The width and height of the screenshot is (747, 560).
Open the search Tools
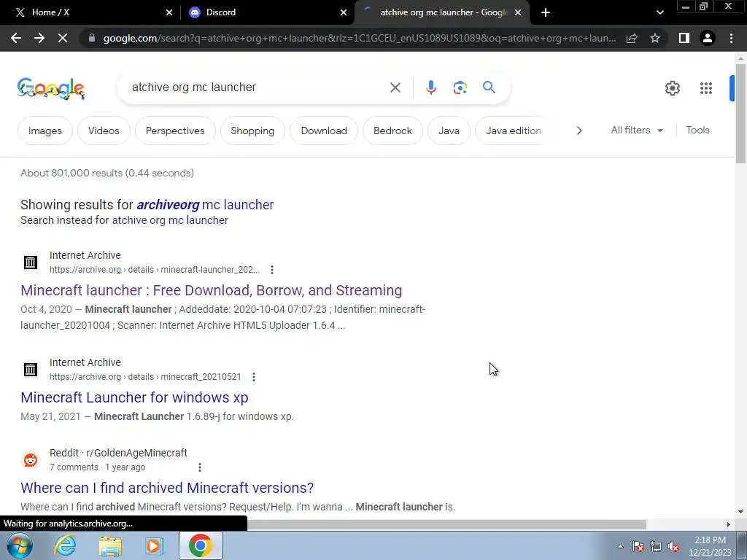tap(697, 130)
